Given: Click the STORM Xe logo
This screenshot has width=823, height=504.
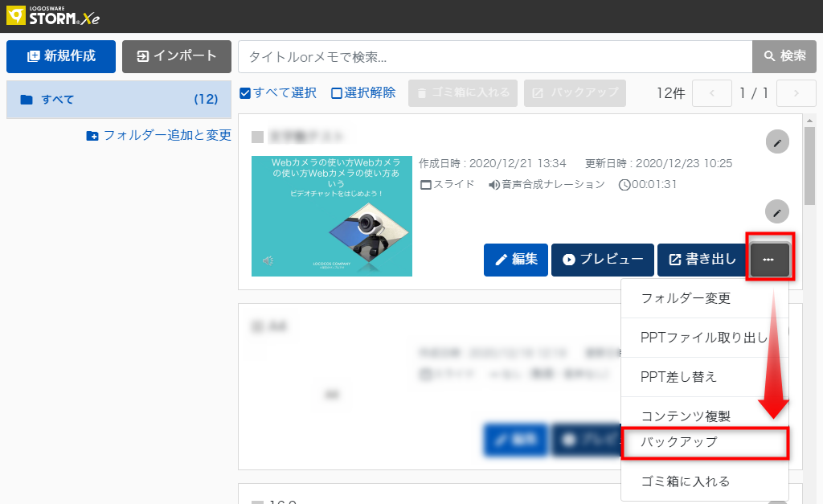Looking at the screenshot, I should [53, 15].
